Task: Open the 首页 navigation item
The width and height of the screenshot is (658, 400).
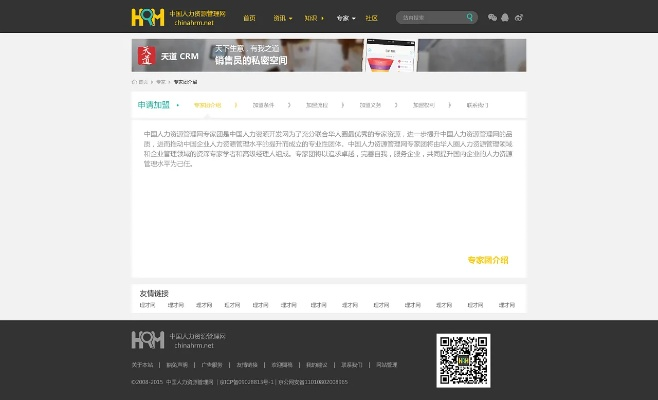Action: (x=249, y=18)
